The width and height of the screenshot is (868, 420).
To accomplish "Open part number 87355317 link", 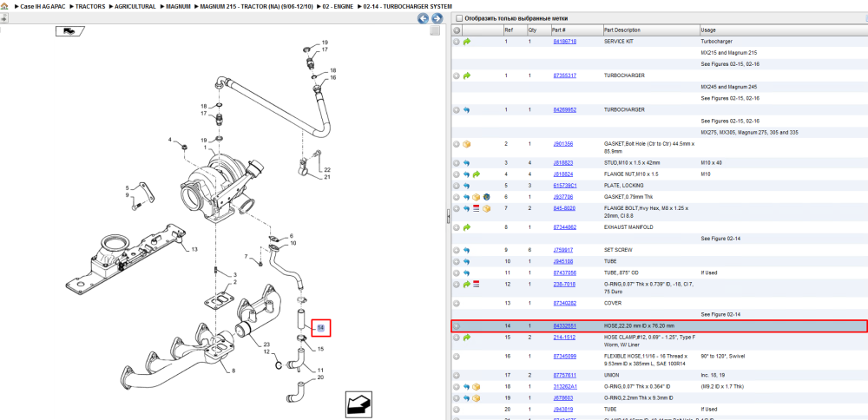I will pos(565,75).
